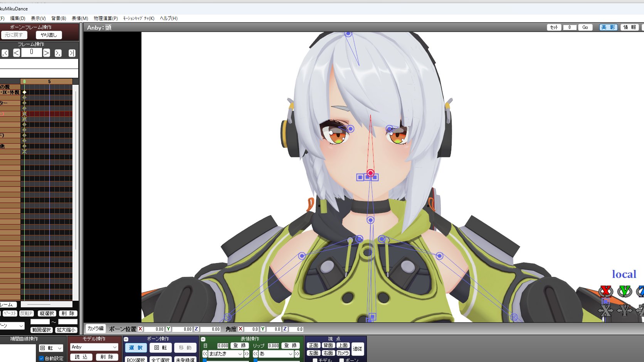Click the 拡大縮小 button
This screenshot has width=644, height=362.
click(x=66, y=330)
